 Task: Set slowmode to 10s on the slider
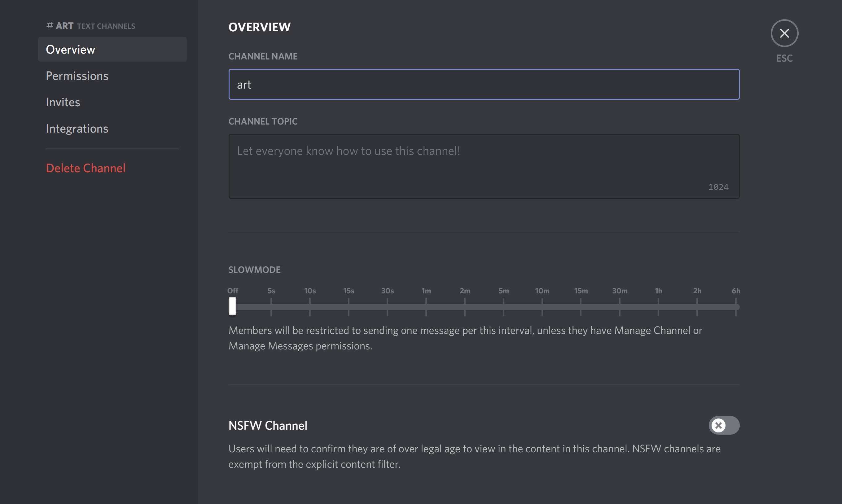[x=310, y=307]
